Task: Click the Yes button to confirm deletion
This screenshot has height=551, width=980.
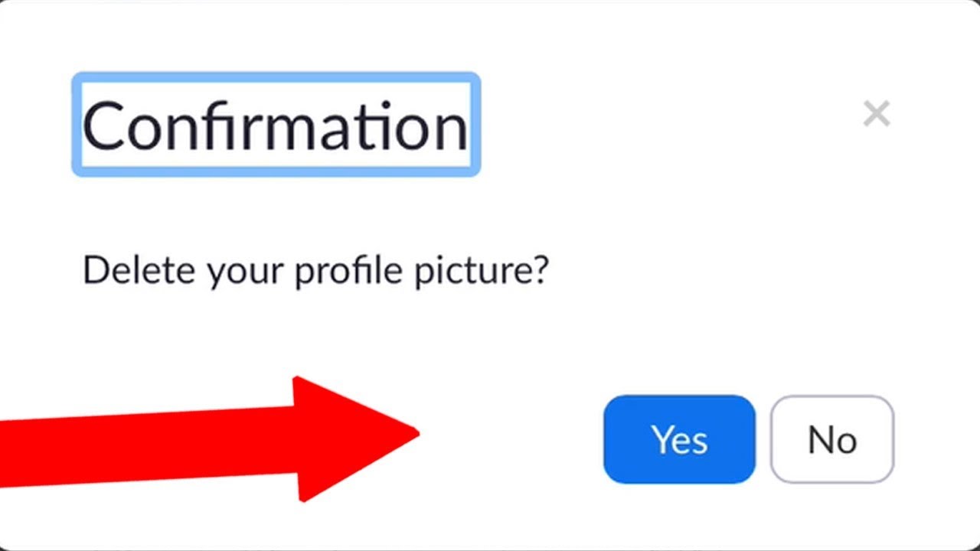Action: click(x=679, y=439)
